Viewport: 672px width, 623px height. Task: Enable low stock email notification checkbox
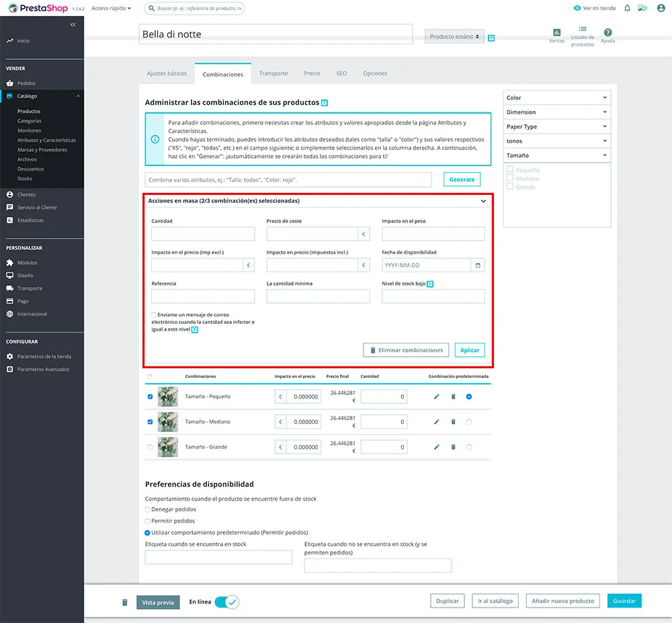(154, 315)
